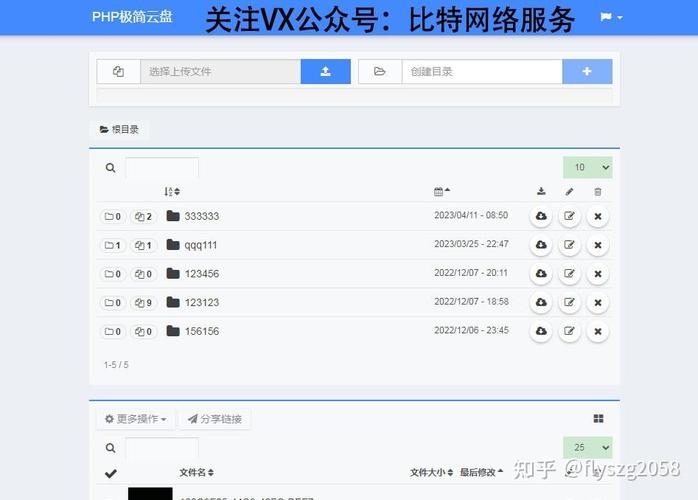Screen dimensions: 698x500
Task: Click the subfolder count badge of qqq111
Action: [113, 245]
